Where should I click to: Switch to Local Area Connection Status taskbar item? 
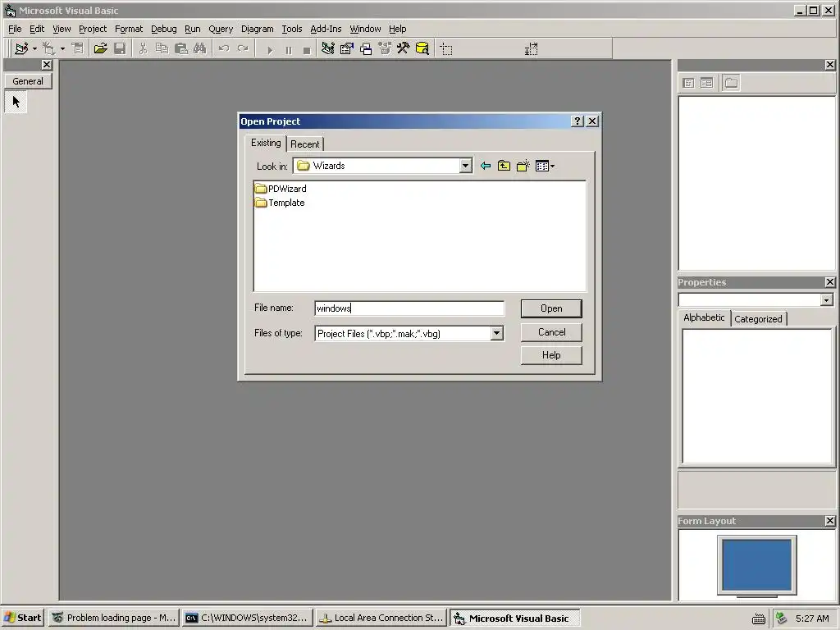381,618
